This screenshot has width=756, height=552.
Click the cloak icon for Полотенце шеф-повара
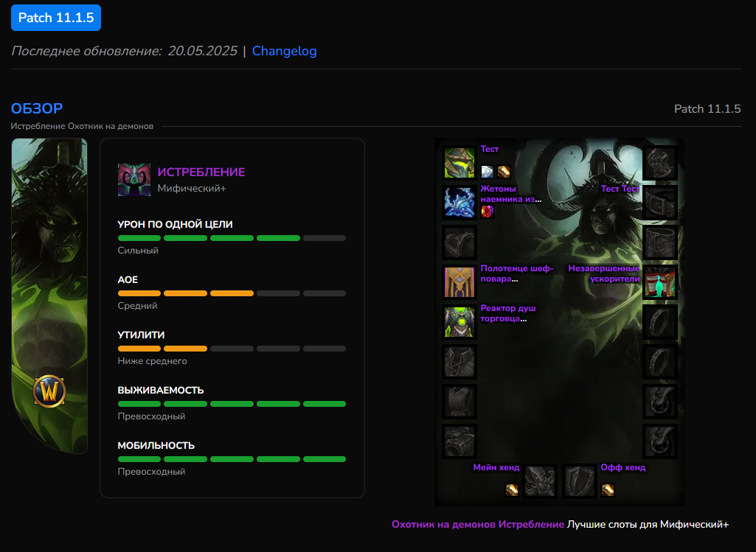[x=459, y=282]
